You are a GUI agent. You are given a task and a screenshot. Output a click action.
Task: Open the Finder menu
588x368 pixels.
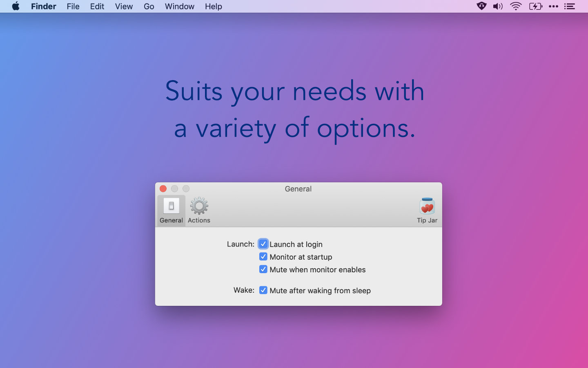coord(43,7)
